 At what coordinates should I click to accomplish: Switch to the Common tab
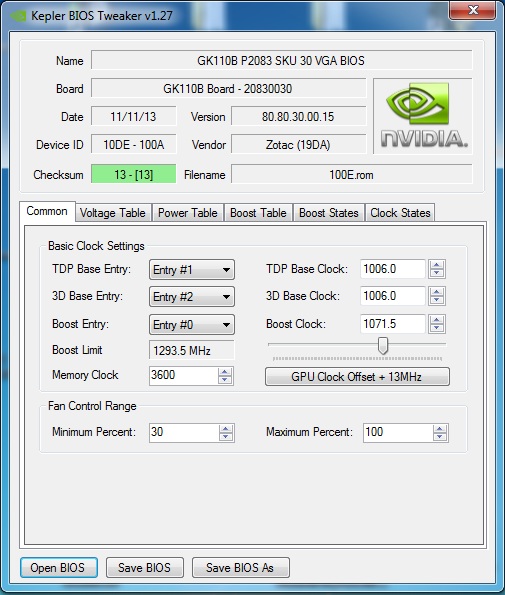click(x=47, y=211)
